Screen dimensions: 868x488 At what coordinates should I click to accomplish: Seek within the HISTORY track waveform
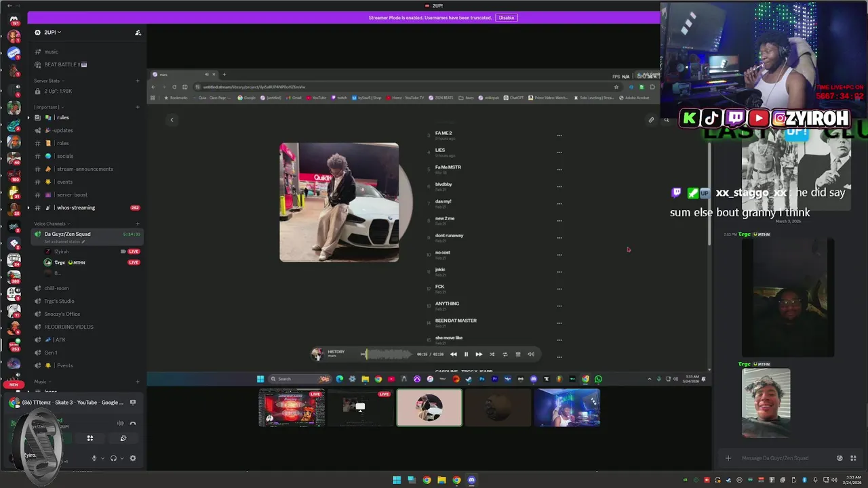click(x=386, y=354)
